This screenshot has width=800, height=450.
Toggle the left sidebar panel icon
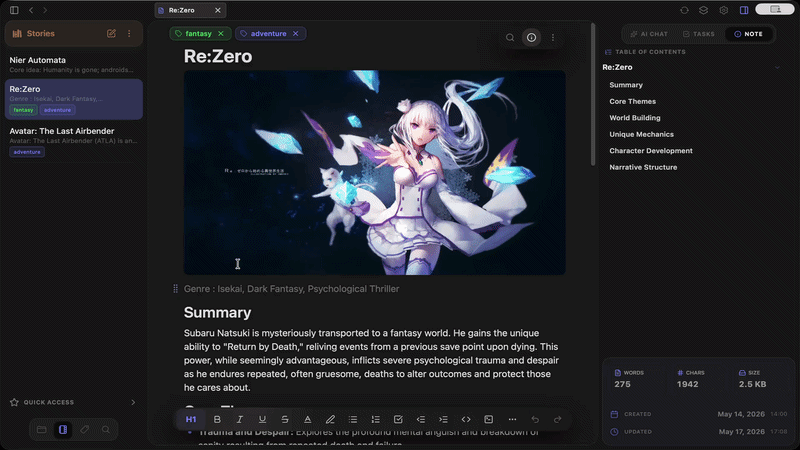click(14, 10)
